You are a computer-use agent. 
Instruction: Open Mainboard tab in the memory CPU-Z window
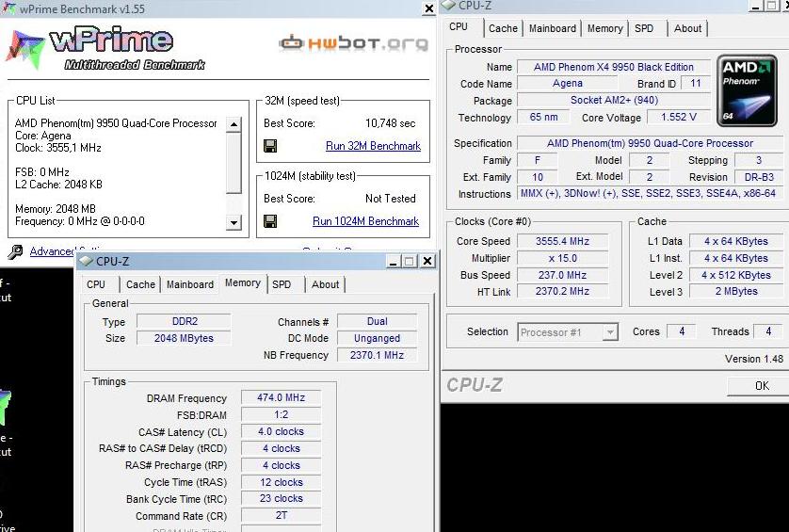click(x=189, y=284)
